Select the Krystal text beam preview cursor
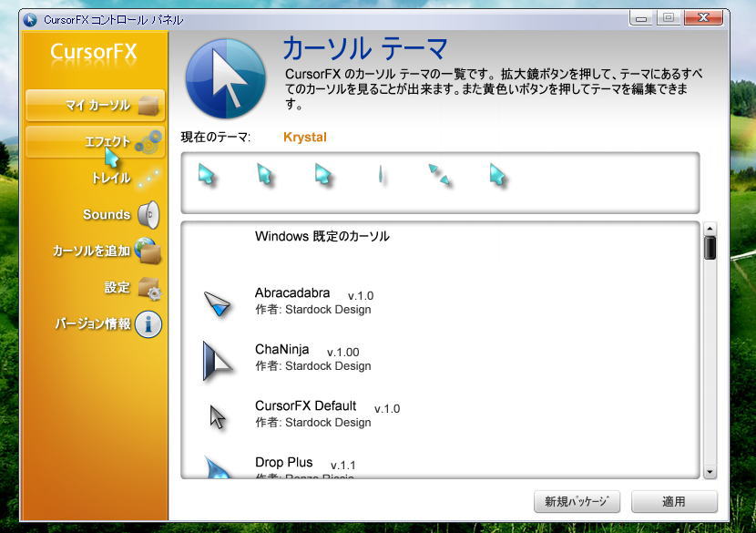 pyautogui.click(x=381, y=175)
